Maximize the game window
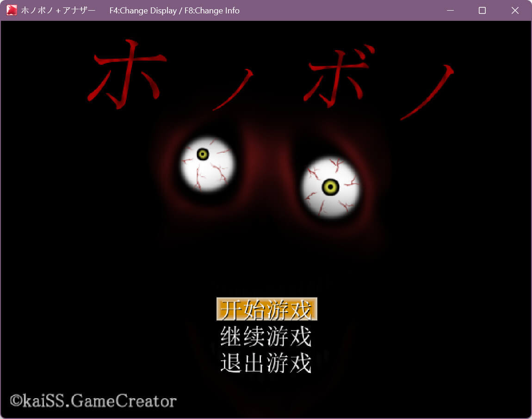532x419 pixels. pos(482,10)
